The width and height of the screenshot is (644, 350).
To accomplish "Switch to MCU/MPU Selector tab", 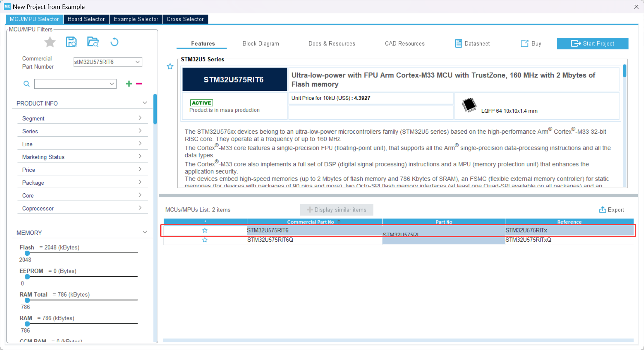I will [34, 19].
